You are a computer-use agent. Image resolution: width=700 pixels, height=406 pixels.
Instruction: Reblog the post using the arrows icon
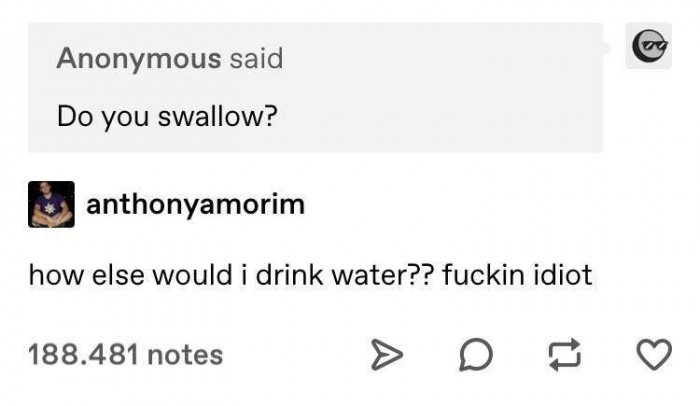coord(565,355)
